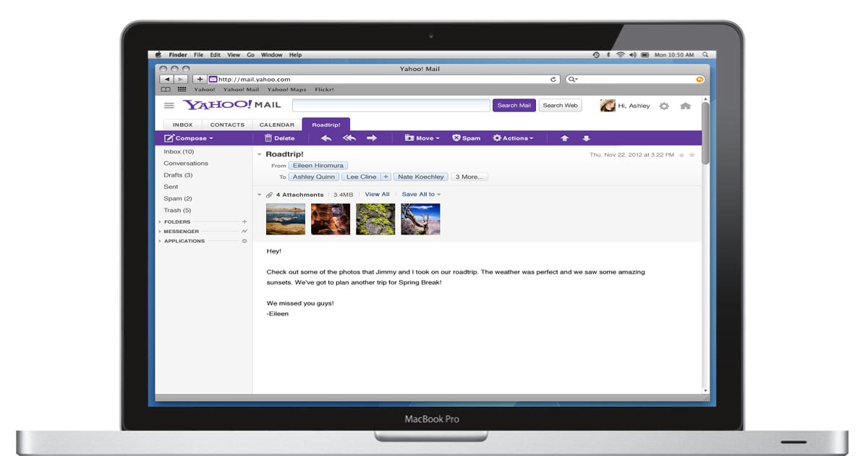Click the Search Mail button
The image size is (868, 456).
coord(514,106)
